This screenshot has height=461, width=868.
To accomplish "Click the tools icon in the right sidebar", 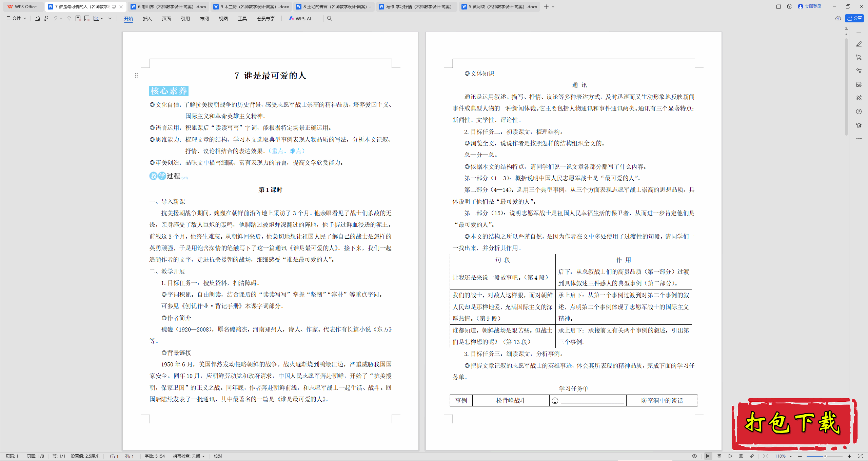I will tap(859, 98).
